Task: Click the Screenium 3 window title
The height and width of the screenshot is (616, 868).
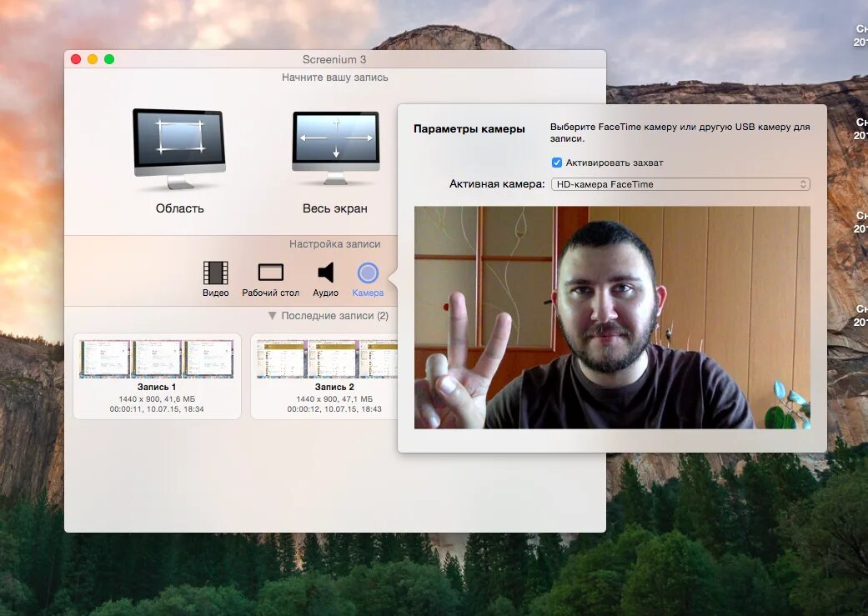Action: point(334,59)
